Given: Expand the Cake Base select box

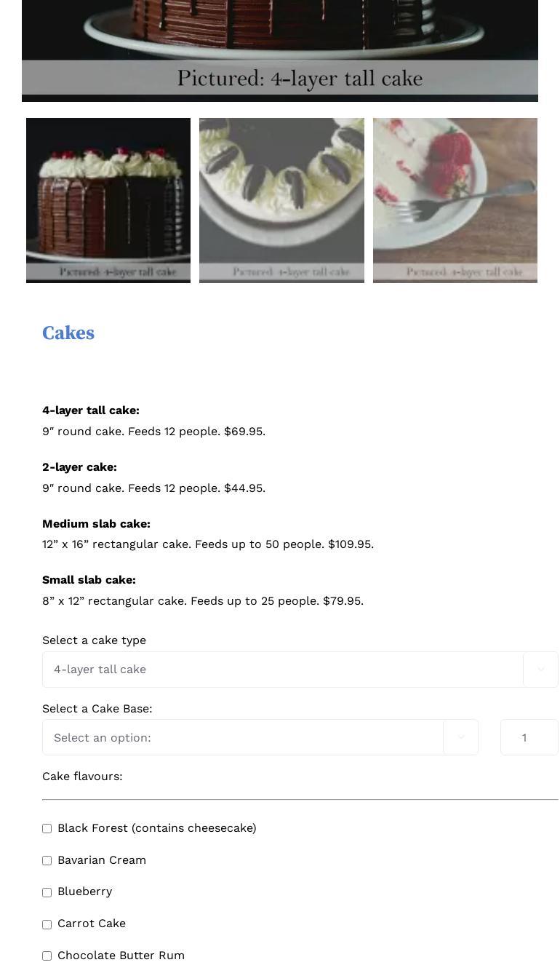Looking at the screenshot, I should pyautogui.click(x=242, y=737).
